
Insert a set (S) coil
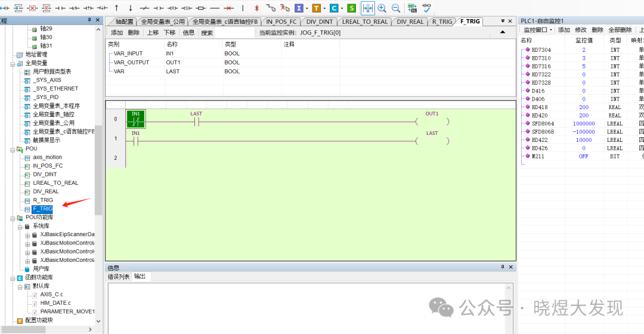187,8
